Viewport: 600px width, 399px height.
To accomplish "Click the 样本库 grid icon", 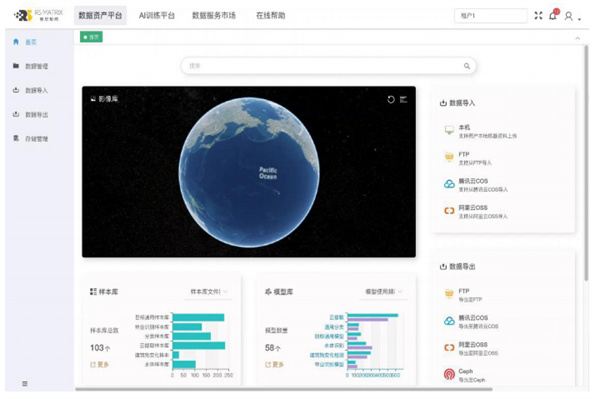I will (x=93, y=292).
